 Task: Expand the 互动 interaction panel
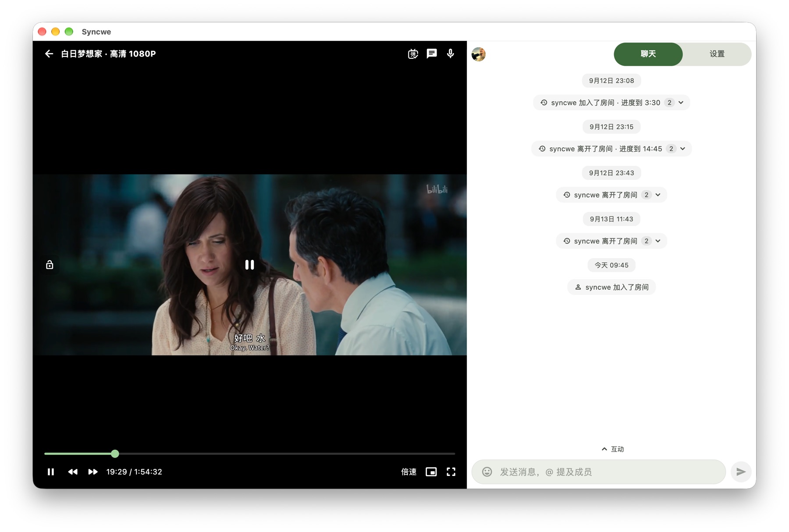point(612,449)
